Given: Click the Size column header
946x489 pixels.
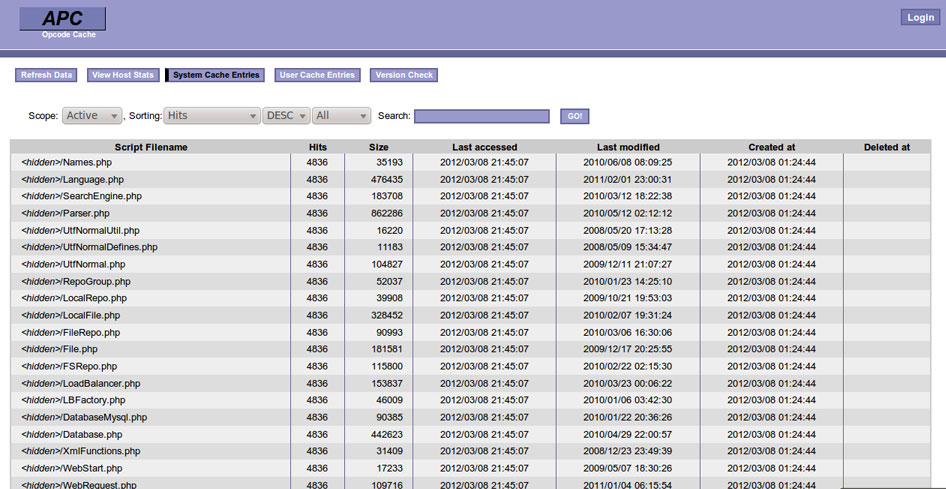Looking at the screenshot, I should pos(379,147).
